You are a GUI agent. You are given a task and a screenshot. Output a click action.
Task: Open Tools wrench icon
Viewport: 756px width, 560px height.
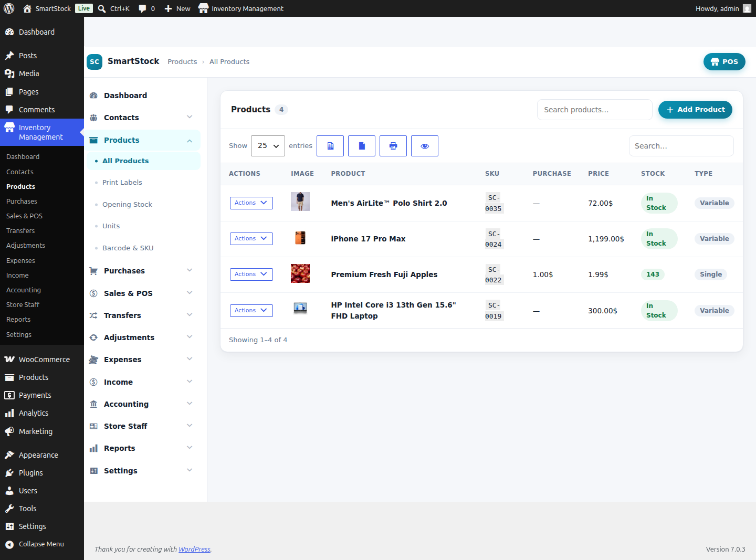9,509
